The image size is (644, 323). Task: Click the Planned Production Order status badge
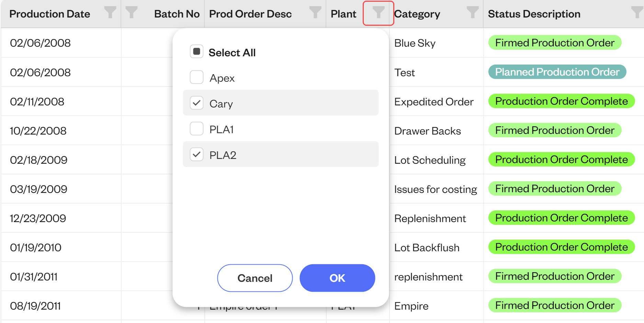pyautogui.click(x=556, y=72)
